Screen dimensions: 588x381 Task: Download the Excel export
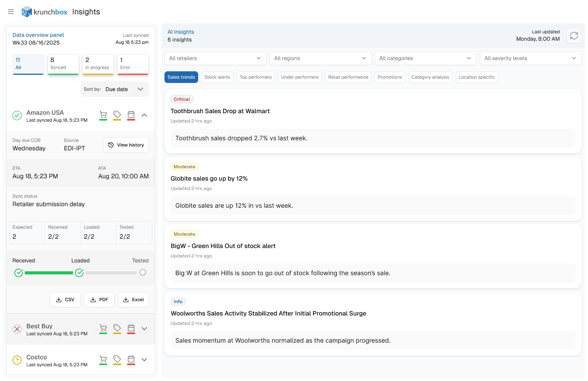point(133,300)
